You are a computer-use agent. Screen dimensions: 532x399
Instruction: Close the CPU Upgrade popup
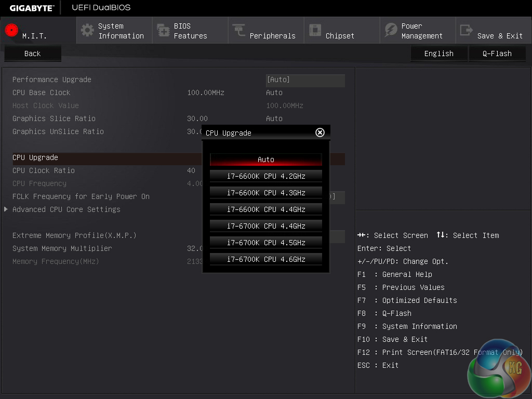click(320, 132)
